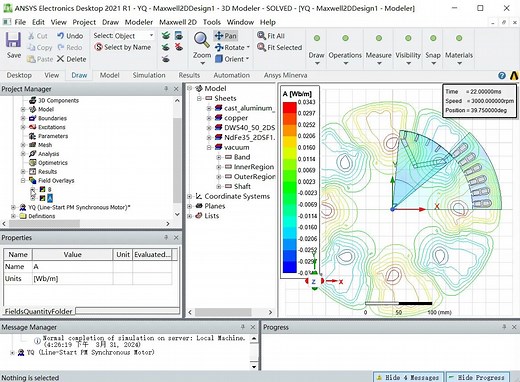Select the NdFe35_2DSF1 material group
The image size is (520, 382).
point(249,137)
